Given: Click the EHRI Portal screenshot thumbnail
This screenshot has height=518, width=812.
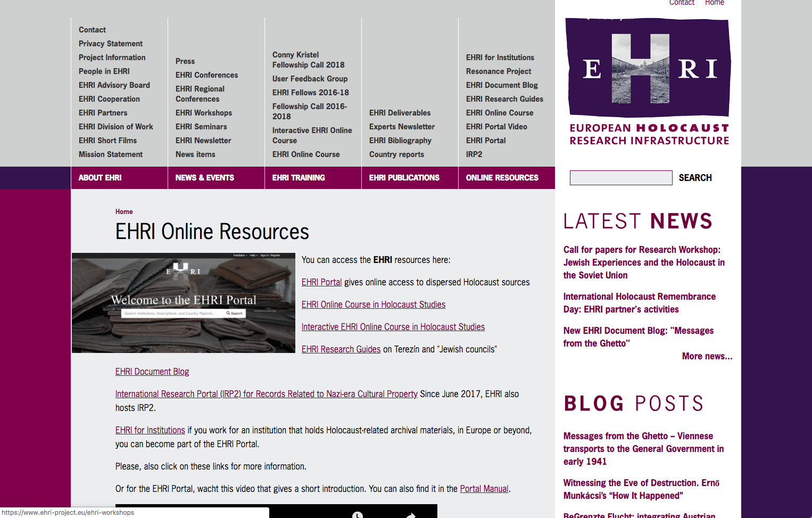Looking at the screenshot, I should 184,303.
